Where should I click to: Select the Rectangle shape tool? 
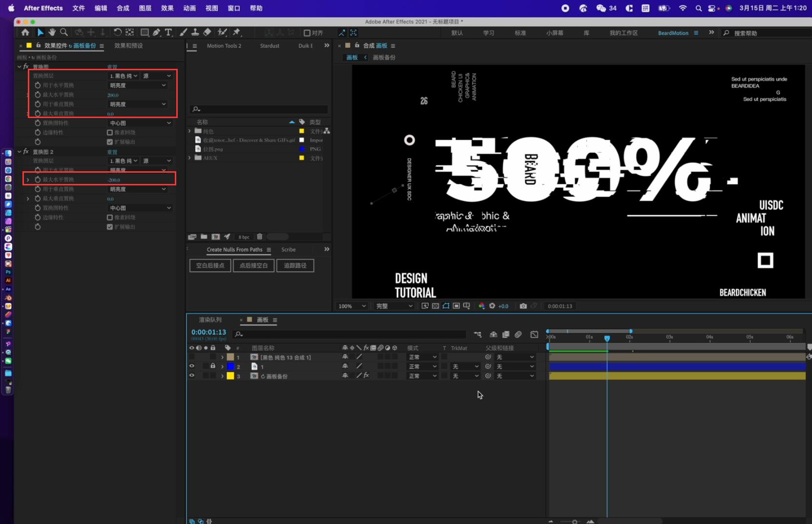(145, 32)
